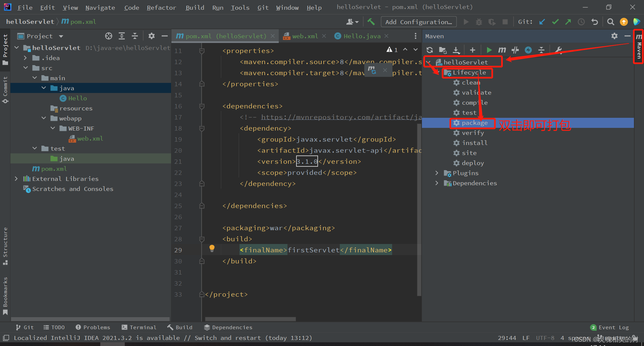Open the Tools menu
This screenshot has width=644, height=346.
240,7
